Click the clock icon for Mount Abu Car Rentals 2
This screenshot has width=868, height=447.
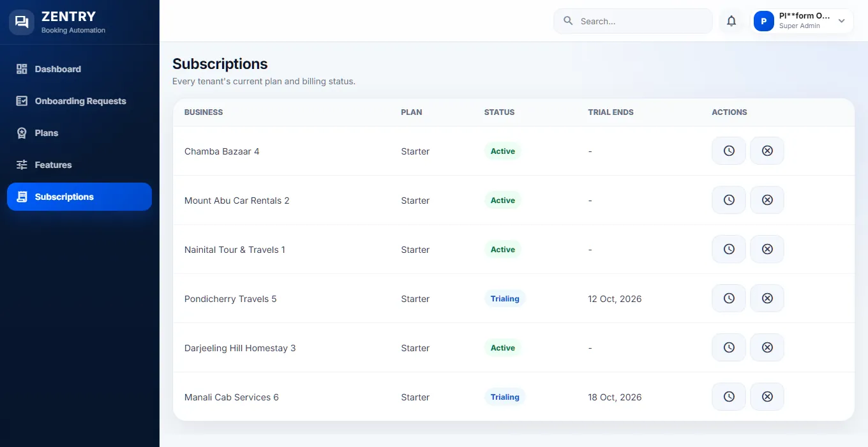[x=729, y=200]
